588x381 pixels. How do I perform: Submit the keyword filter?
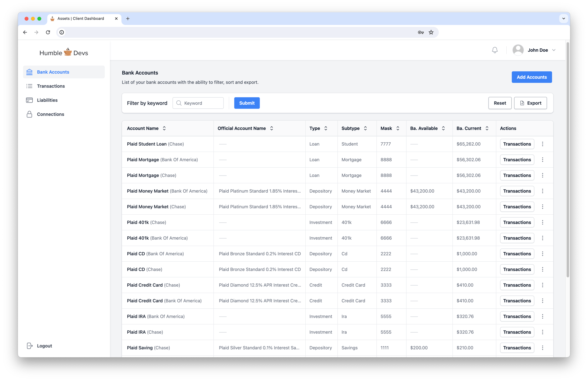(247, 103)
